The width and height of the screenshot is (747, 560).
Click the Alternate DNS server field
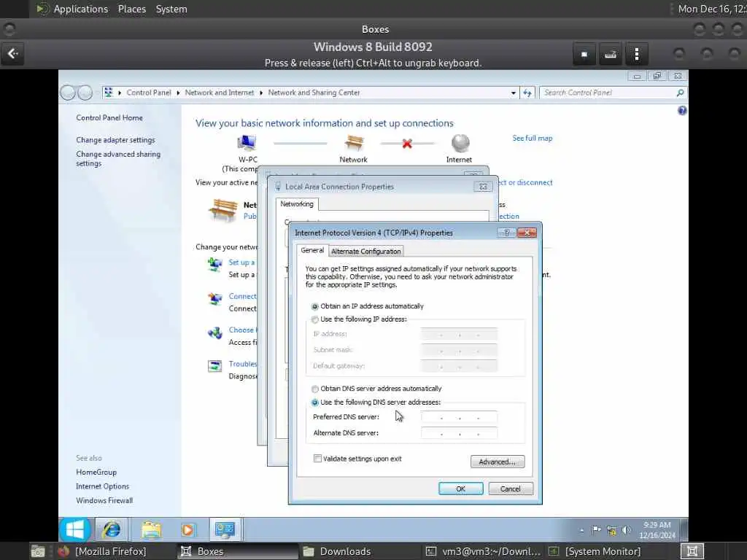460,433
